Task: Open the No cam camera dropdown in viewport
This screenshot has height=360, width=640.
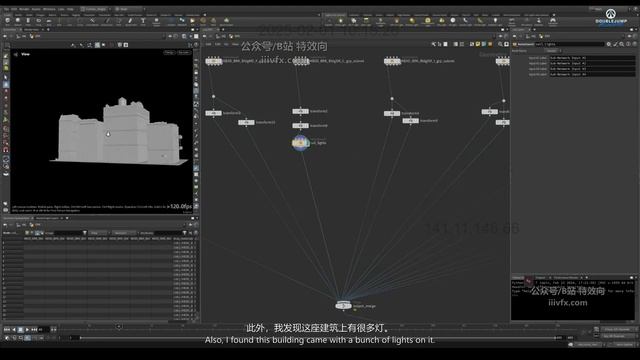Action: (184, 53)
